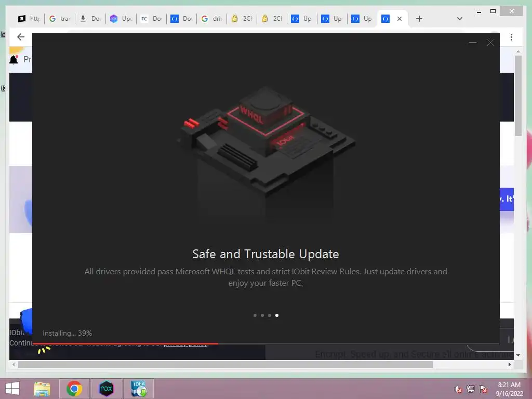Viewport: 532px width, 399px height.
Task: Open Chrome's three-dot menu
Action: pos(511,37)
